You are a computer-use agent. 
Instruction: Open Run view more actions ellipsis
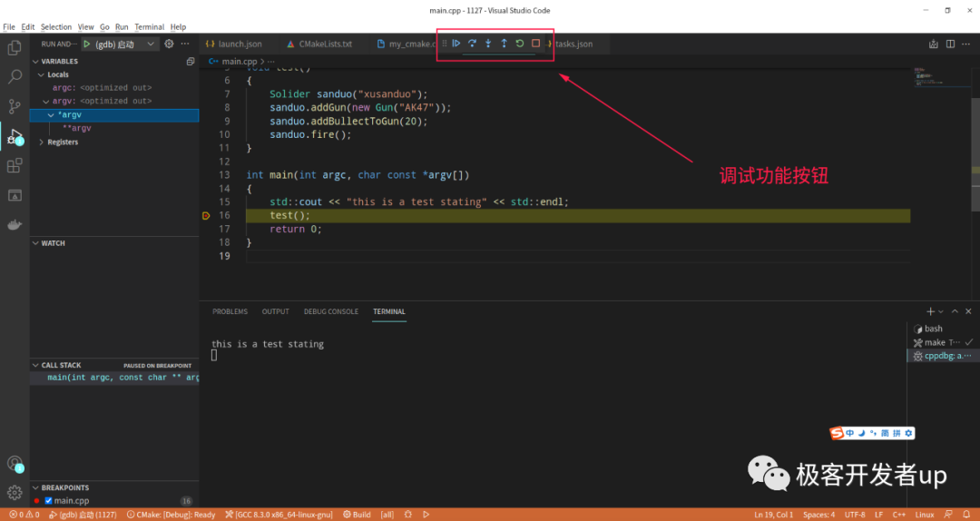pos(185,44)
